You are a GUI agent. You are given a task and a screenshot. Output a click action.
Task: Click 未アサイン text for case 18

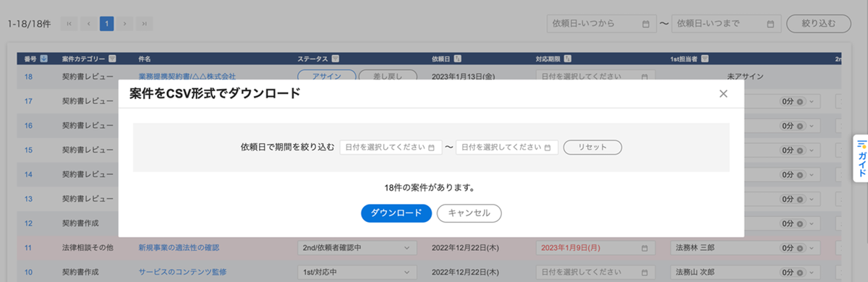click(746, 76)
